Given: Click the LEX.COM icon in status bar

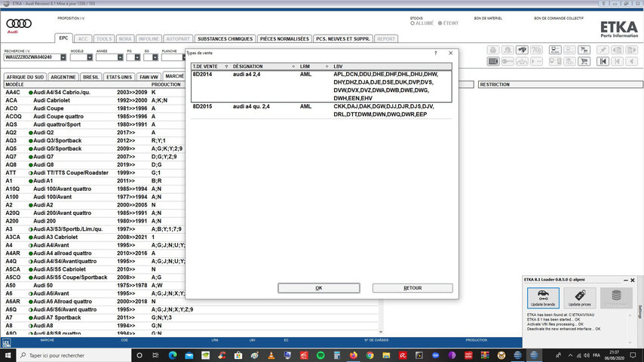Looking at the screenshot, I should [x=6, y=342].
